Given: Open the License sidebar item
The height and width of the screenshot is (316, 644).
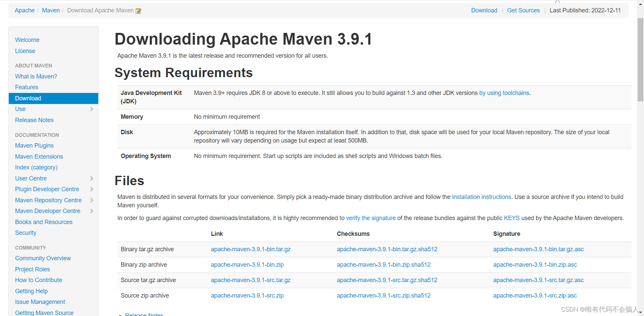Looking at the screenshot, I should pos(25,51).
